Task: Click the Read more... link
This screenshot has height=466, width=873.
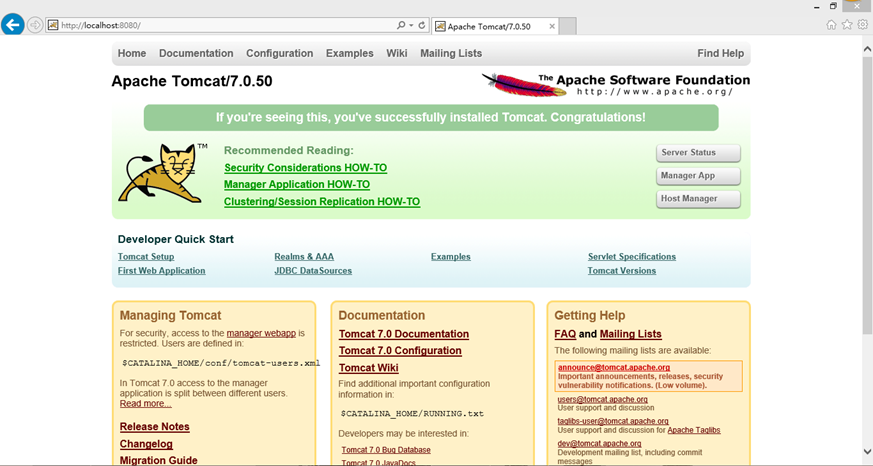Action: 145,404
